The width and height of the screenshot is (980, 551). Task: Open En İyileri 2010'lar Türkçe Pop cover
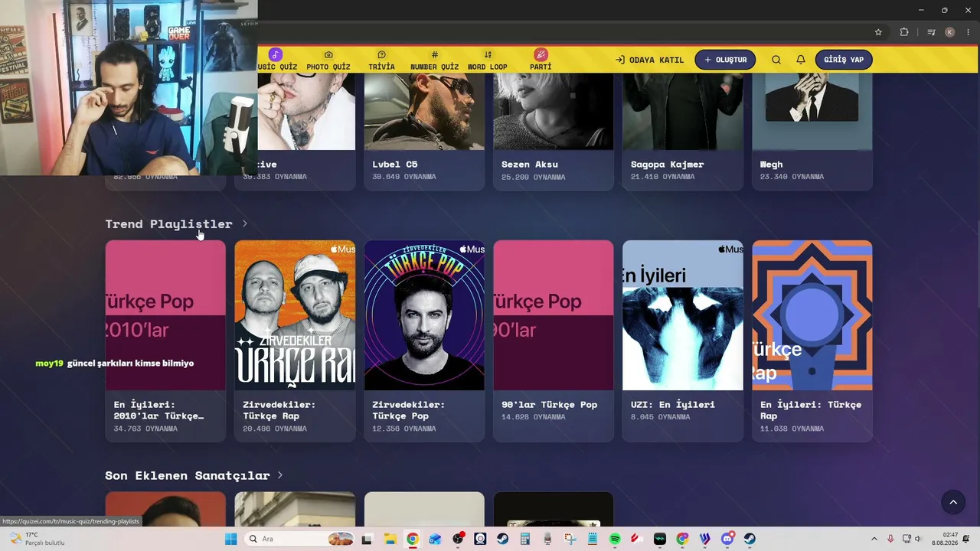pyautogui.click(x=165, y=315)
